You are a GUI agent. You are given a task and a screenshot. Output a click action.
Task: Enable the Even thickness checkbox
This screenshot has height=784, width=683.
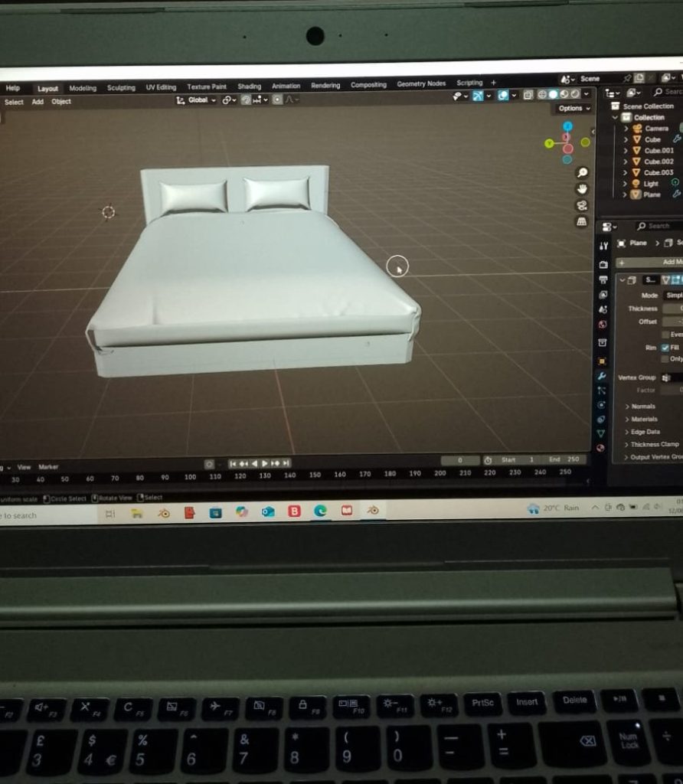[x=665, y=335]
